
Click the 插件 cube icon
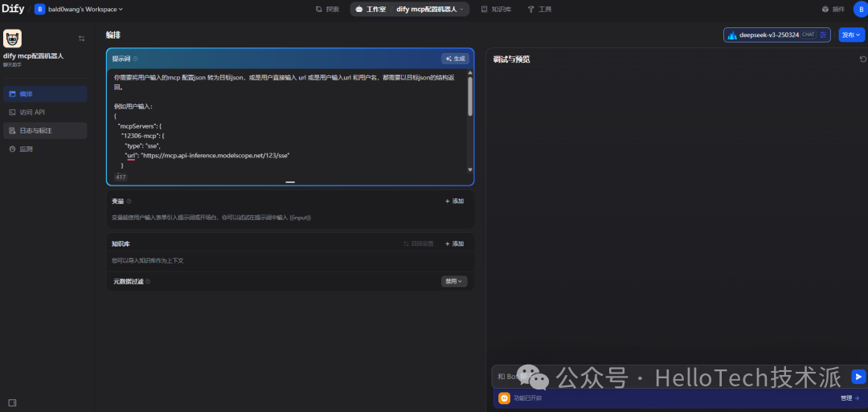[x=825, y=10]
